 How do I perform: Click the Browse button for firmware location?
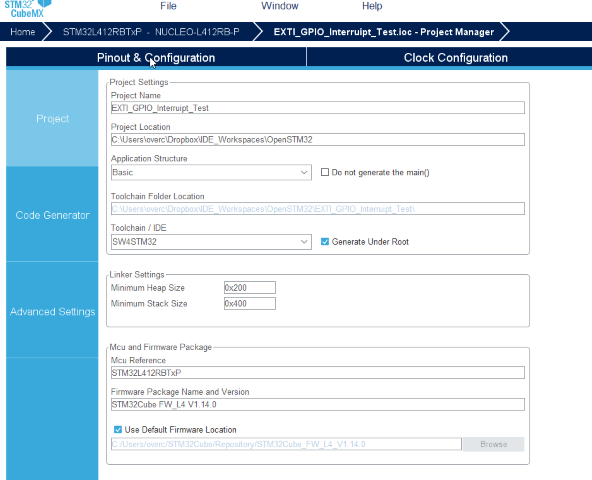click(493, 444)
